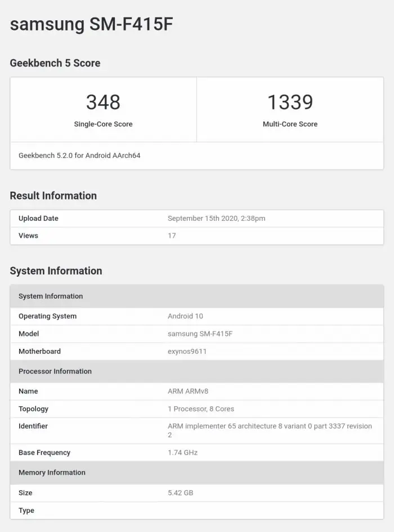Click the Views label
The image size is (394, 532).
pyautogui.click(x=28, y=236)
